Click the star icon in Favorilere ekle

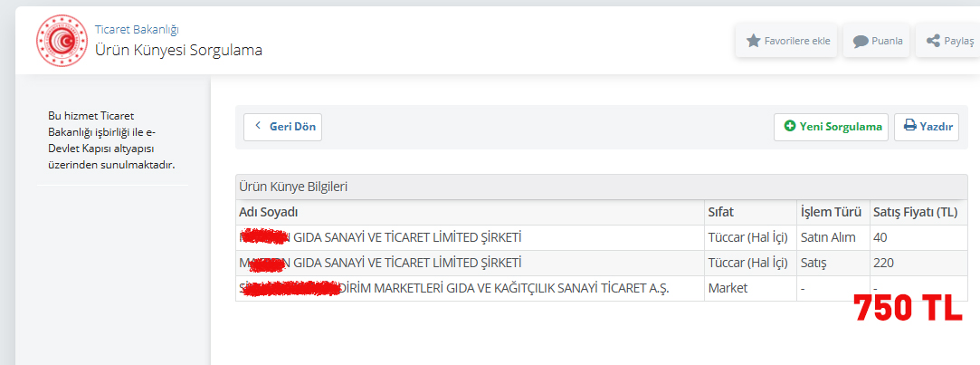[x=753, y=42]
